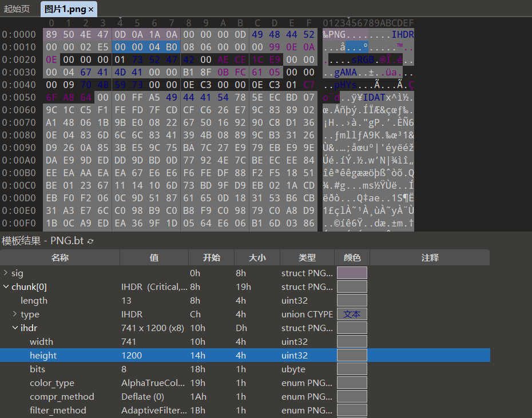Click the 'struct PNG...' type of ihdr row
The height and width of the screenshot is (418, 532).
tap(307, 328)
